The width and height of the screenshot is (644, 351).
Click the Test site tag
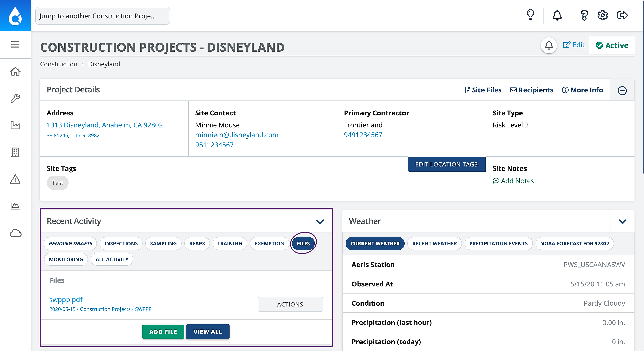58,183
